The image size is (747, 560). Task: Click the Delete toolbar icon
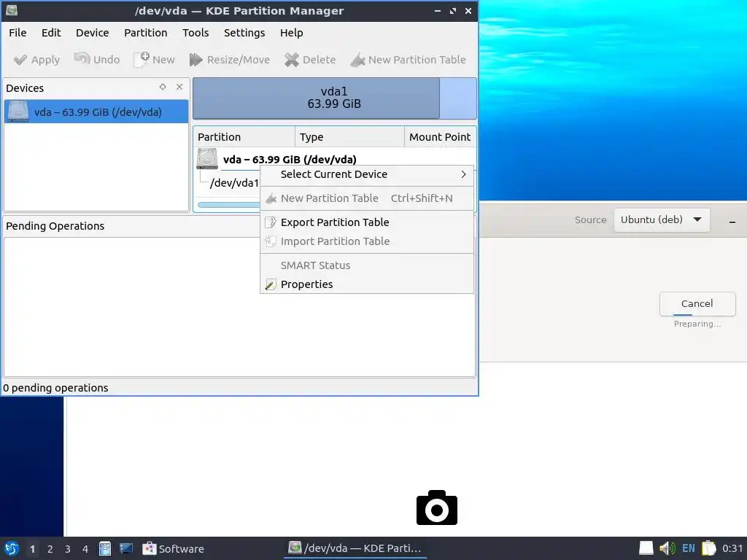pyautogui.click(x=292, y=60)
